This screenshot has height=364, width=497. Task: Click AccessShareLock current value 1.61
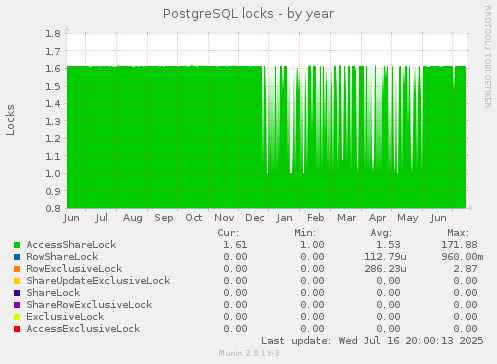[x=235, y=245]
